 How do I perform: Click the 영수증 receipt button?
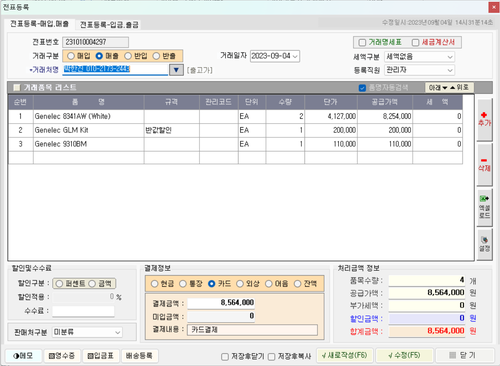pyautogui.click(x=62, y=356)
